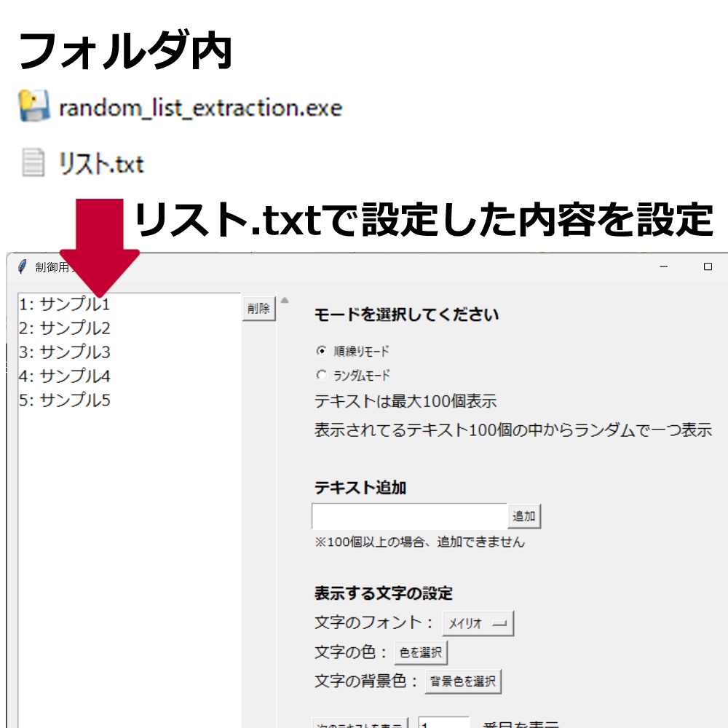Highlight サンプル5 at the bottom of the list
Screen dimensions: 728x728
point(66,400)
